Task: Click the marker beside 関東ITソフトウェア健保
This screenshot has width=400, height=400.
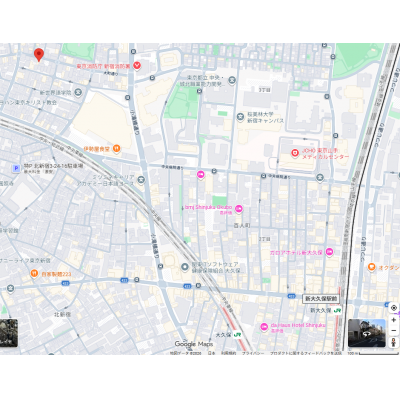Action: pos(185,267)
